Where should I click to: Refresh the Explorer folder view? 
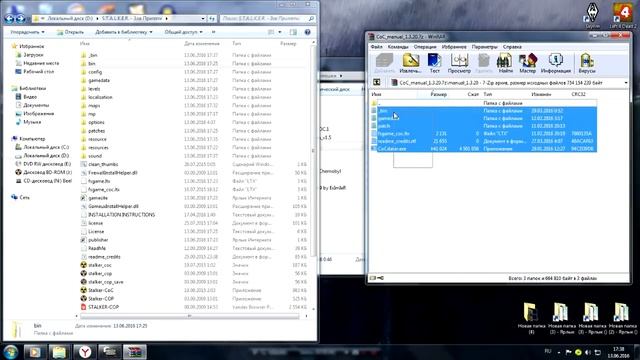coord(212,18)
